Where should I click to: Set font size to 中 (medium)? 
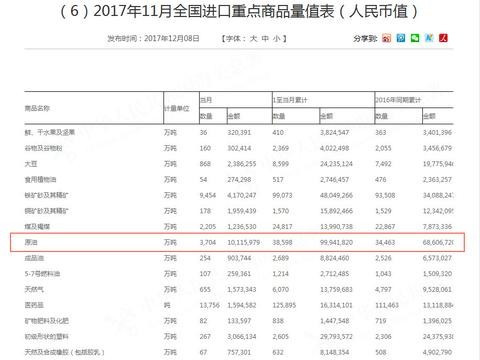(265, 39)
